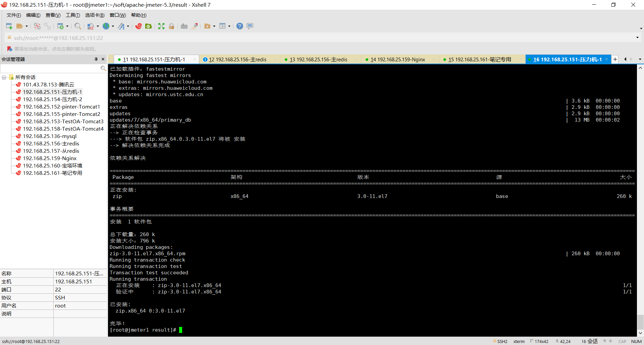Open the 窗口(W) menu

point(118,15)
